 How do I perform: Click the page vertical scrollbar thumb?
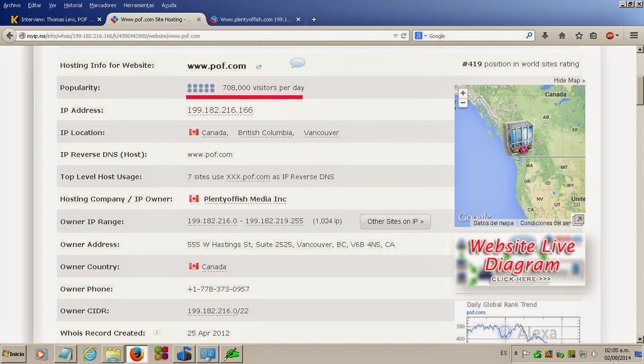point(640,91)
